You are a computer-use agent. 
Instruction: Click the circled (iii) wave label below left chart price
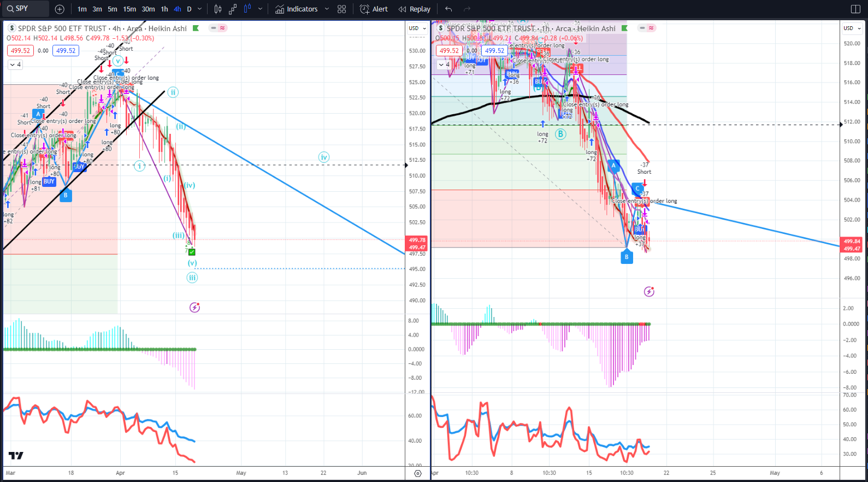coord(192,278)
